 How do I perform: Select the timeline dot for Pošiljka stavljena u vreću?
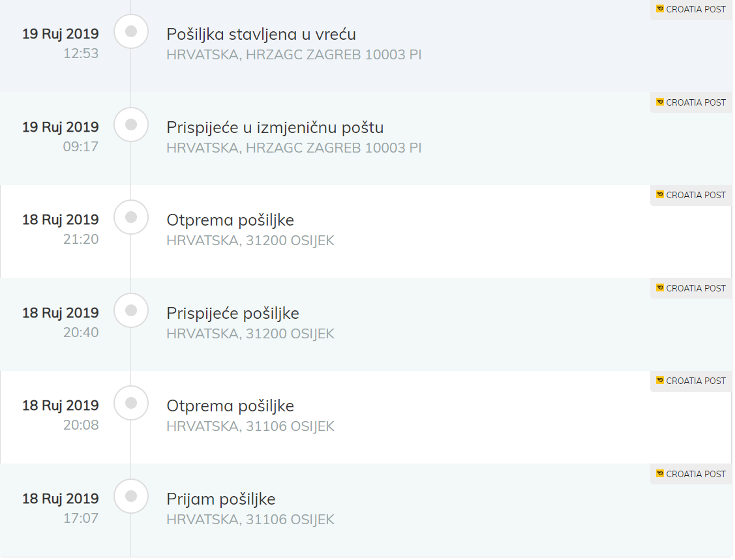(131, 31)
